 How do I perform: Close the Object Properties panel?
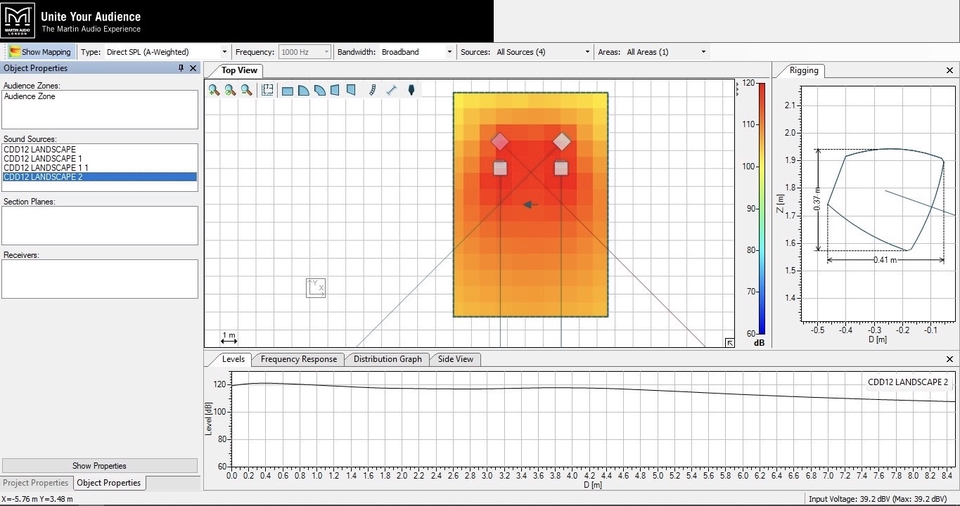(193, 68)
